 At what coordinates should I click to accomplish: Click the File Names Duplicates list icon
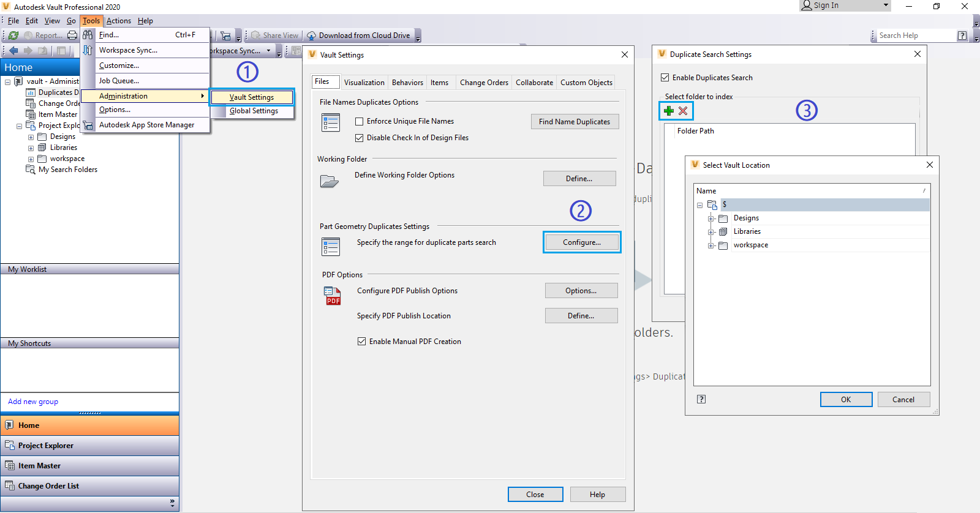331,123
